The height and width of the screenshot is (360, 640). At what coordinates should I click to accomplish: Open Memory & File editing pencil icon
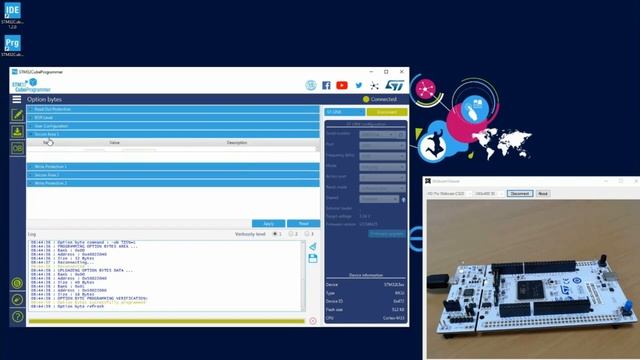tap(18, 115)
